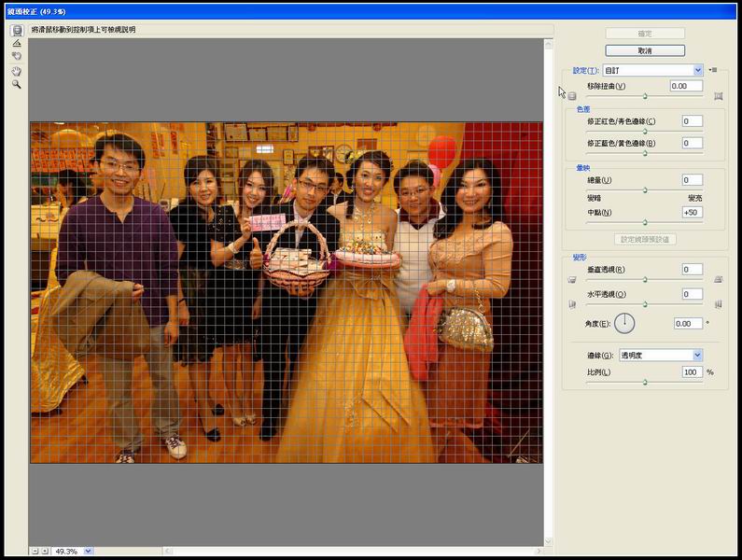
Task: Click the 移除扭曲 value field
Action: pyautogui.click(x=687, y=86)
